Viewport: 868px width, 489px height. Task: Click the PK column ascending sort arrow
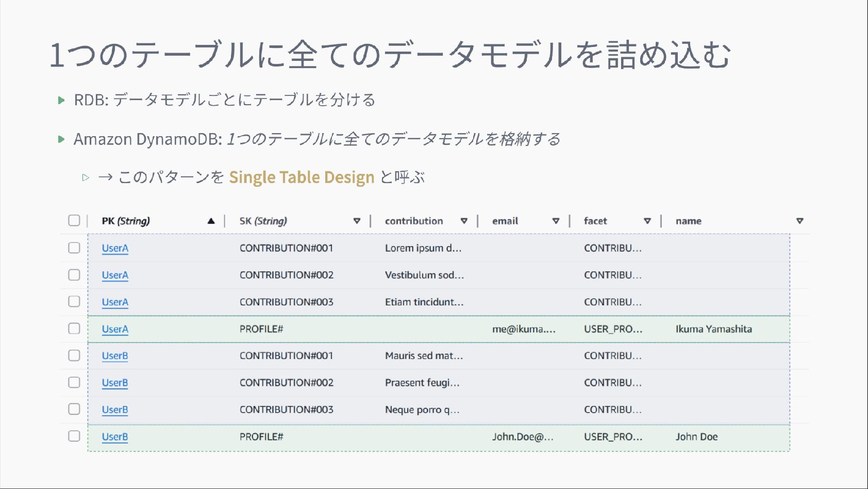[x=211, y=221]
